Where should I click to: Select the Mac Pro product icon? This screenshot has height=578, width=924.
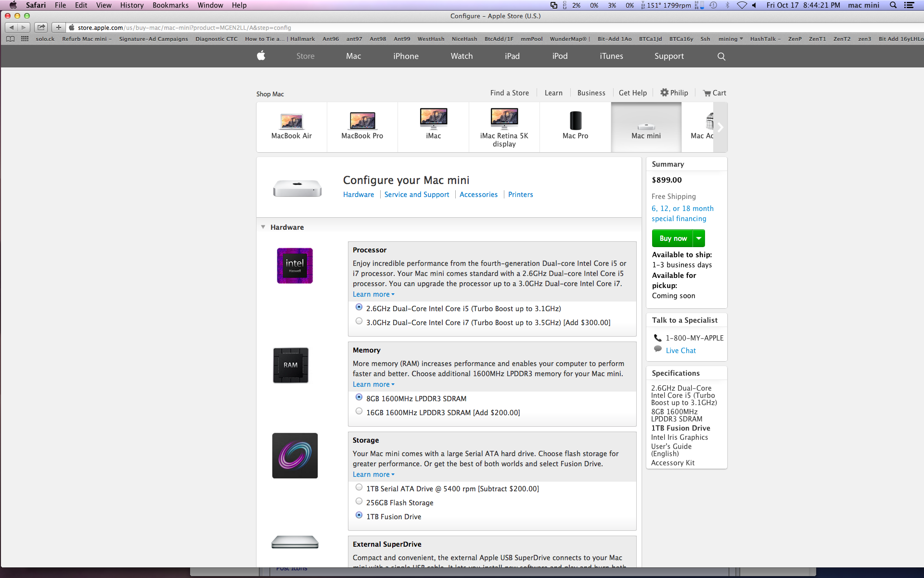[575, 121]
